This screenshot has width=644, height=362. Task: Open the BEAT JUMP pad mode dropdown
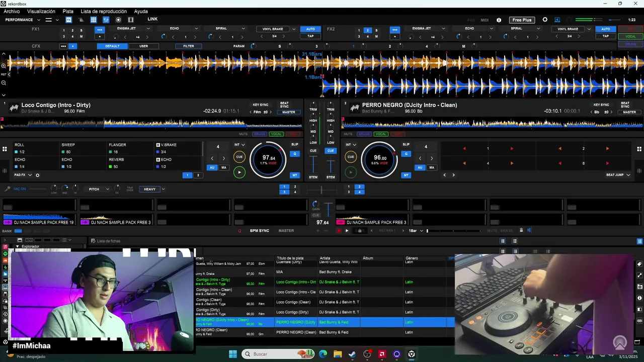pyautogui.click(x=618, y=175)
